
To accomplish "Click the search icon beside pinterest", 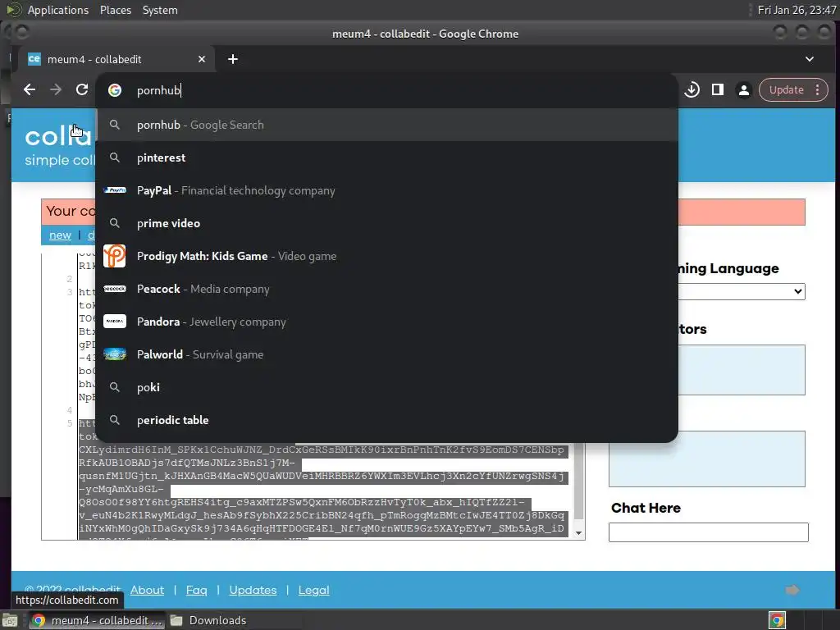I will click(115, 157).
